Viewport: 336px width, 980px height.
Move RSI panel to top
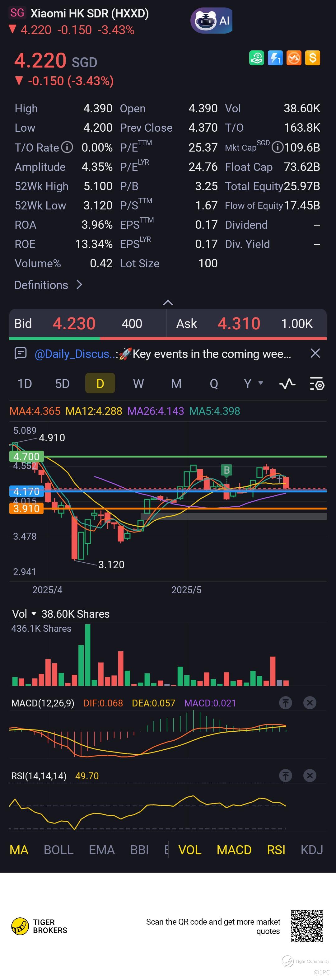pos(286,775)
